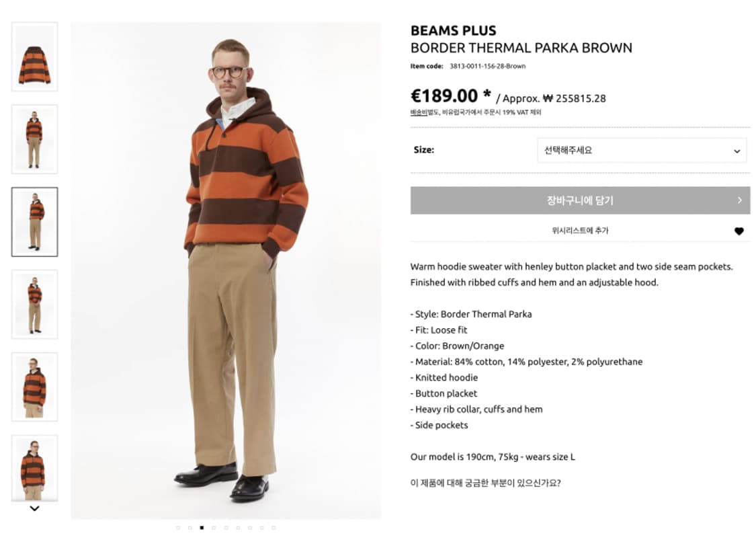Select the second full-body model thumbnail
Screen dimensions: 756x546
pos(34,139)
